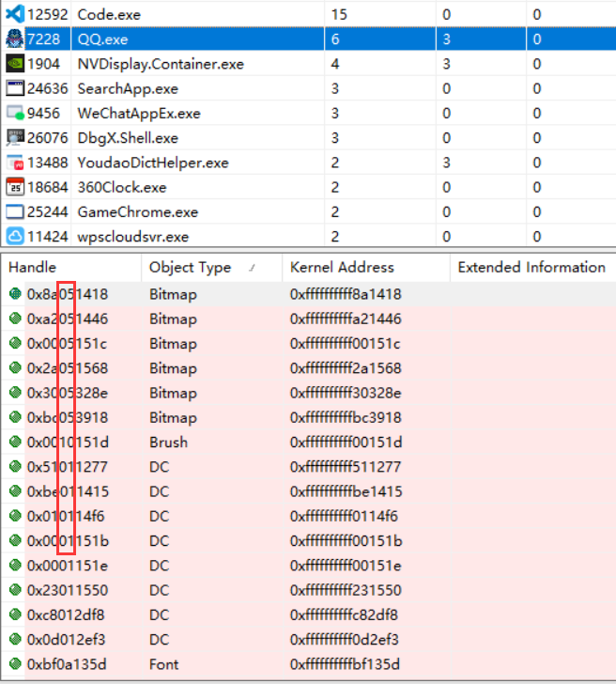Image resolution: width=616 pixels, height=684 pixels.
Task: Click the count value 15 for Code.exe
Action: point(339,14)
